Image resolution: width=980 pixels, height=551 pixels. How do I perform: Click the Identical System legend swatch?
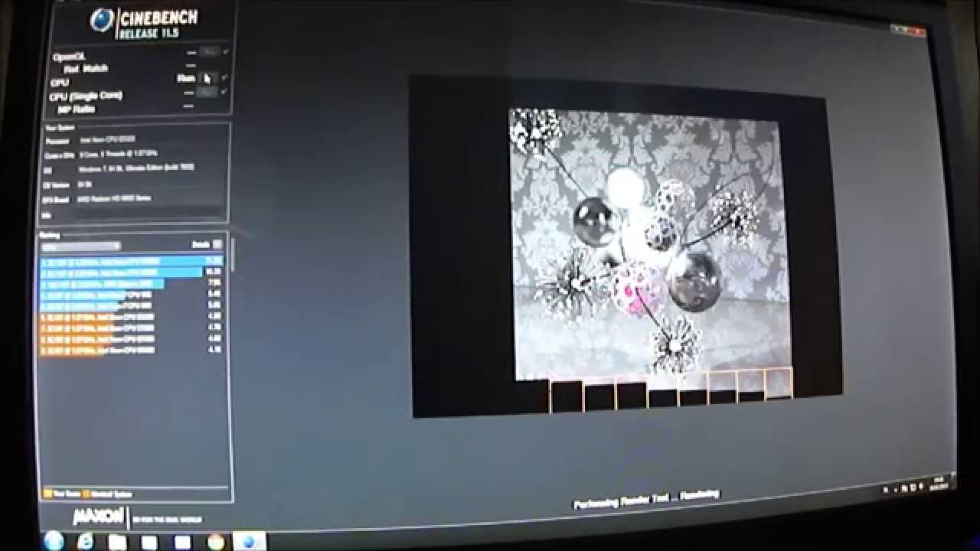(x=86, y=494)
